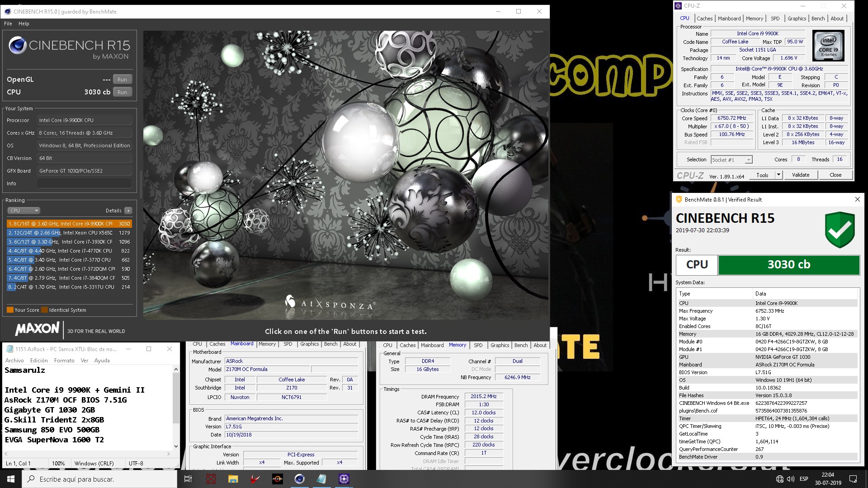Open Notepad Edición menu
Screen dimensions: 868x488
(x=39, y=361)
